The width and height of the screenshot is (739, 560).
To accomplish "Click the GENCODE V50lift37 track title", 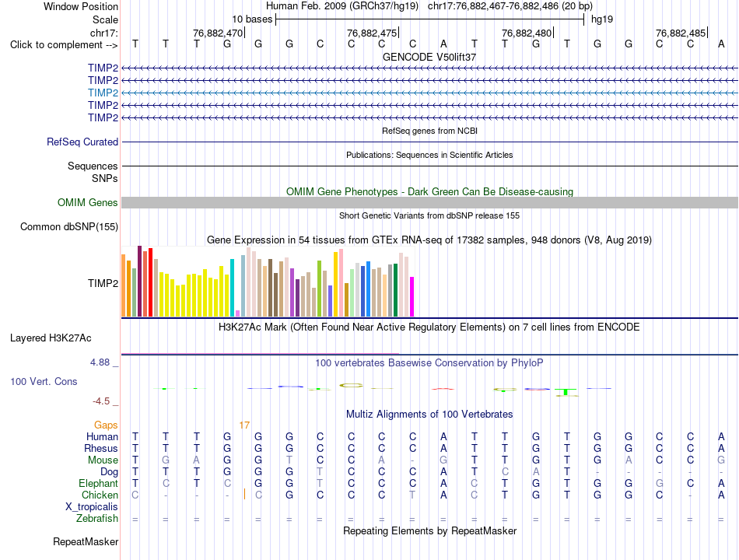I will coord(429,57).
